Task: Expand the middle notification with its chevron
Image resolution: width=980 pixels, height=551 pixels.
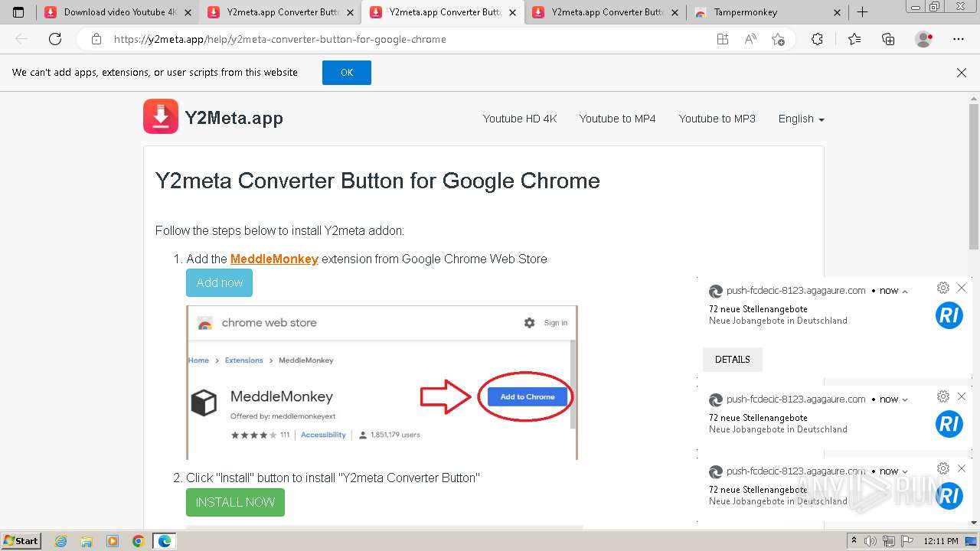Action: (x=905, y=399)
